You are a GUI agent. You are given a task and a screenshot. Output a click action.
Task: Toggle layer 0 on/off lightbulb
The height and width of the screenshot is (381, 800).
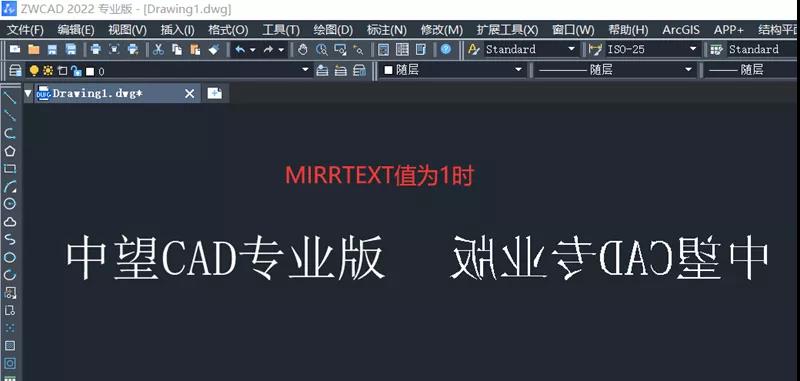tap(34, 71)
